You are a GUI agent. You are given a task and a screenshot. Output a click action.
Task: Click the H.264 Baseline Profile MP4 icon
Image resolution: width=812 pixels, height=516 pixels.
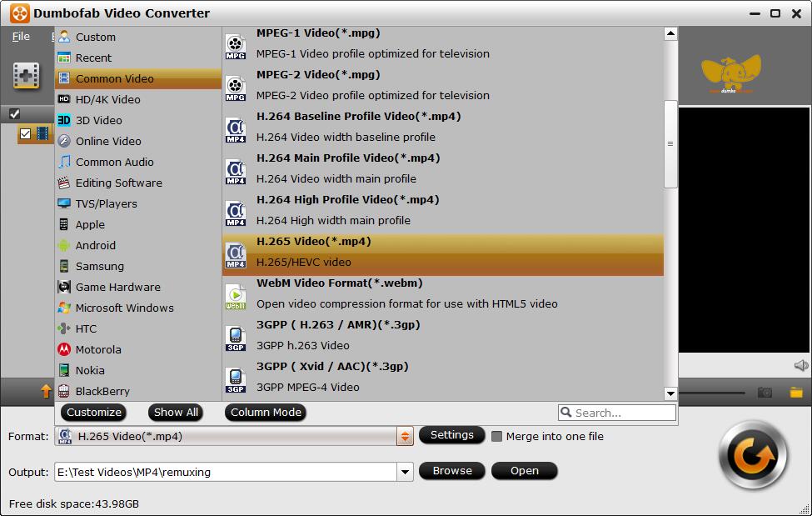pyautogui.click(x=236, y=130)
